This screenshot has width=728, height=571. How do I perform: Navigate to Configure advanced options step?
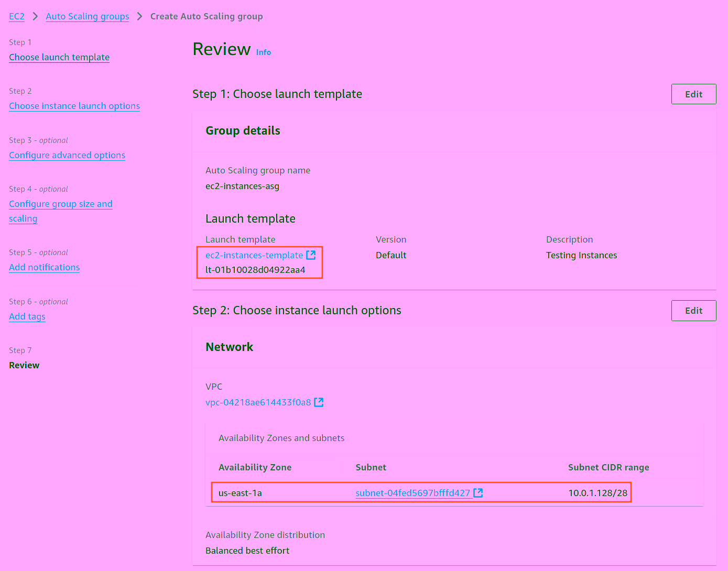[67, 155]
